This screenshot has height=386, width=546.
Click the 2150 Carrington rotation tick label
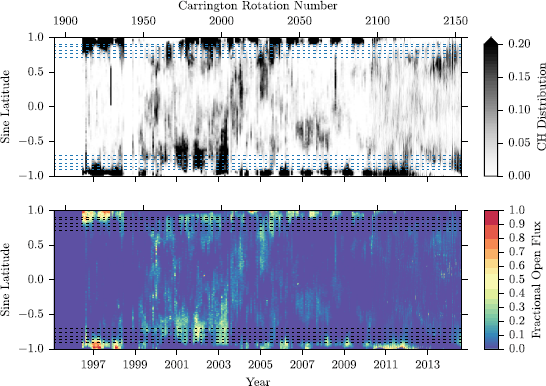click(x=455, y=21)
